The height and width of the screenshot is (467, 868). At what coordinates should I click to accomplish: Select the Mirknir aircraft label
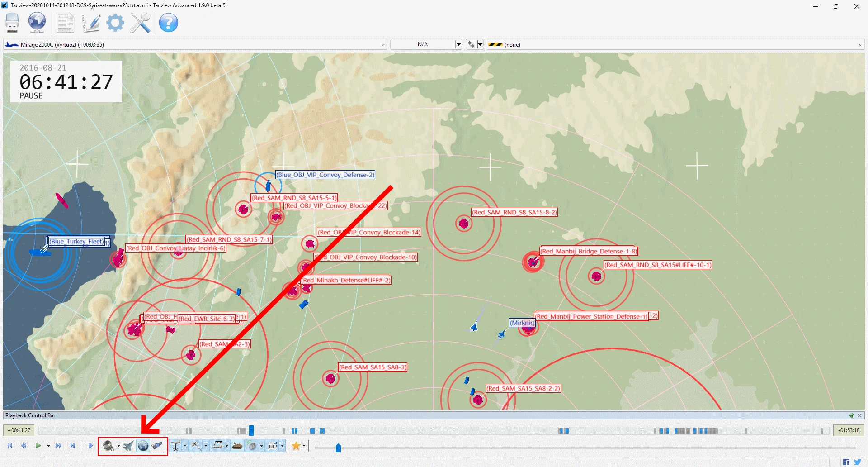pos(523,323)
